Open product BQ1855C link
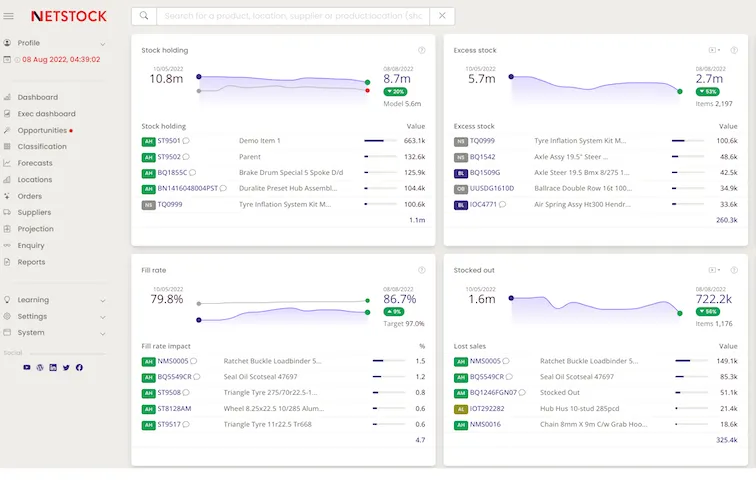Screen dimensions: 756x501 click(172, 173)
